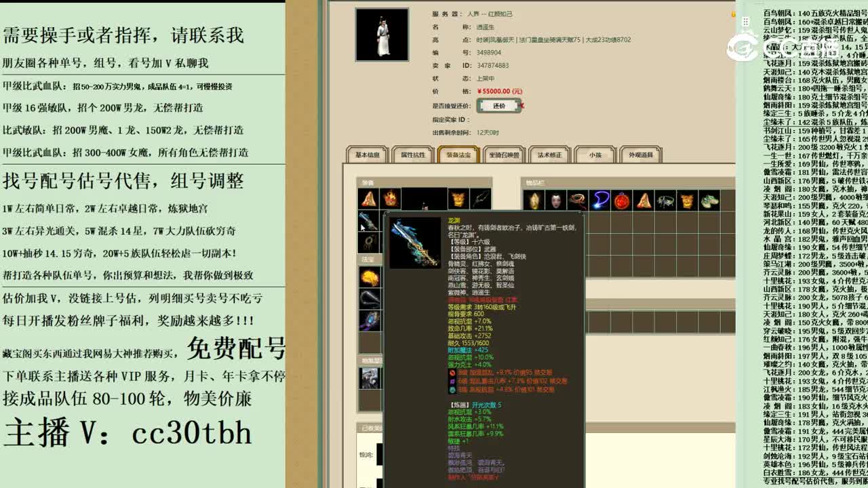868x488 pixels.
Task: Select the silver whip 法宝 icon
Action: pyautogui.click(x=370, y=299)
